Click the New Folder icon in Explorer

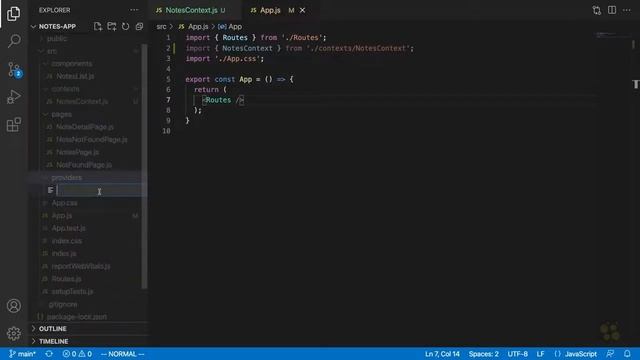point(111,27)
